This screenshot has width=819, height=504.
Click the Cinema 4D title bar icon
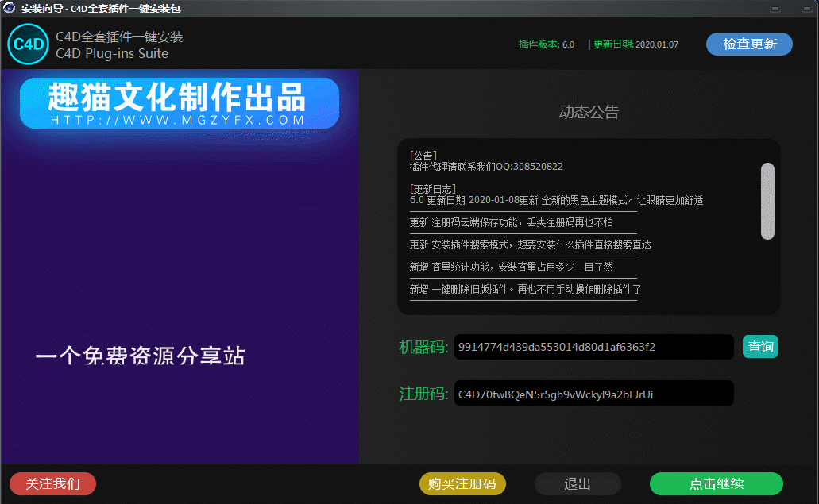9,8
